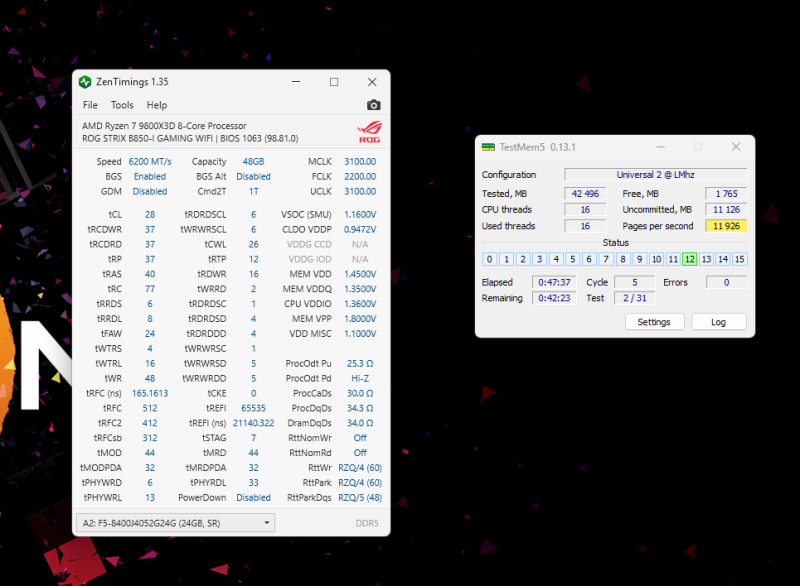Click the Uncommitted MB value 11 126
The height and width of the screenshot is (586, 800).
tap(726, 210)
